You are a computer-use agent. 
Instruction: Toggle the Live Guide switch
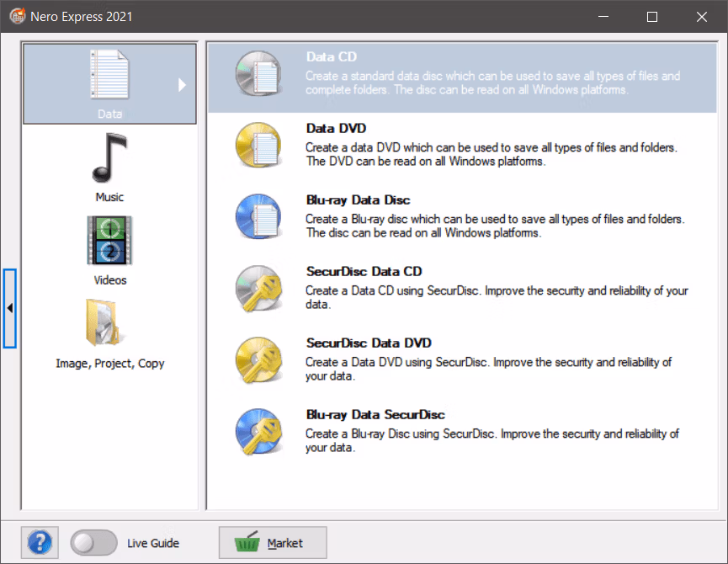pos(93,543)
